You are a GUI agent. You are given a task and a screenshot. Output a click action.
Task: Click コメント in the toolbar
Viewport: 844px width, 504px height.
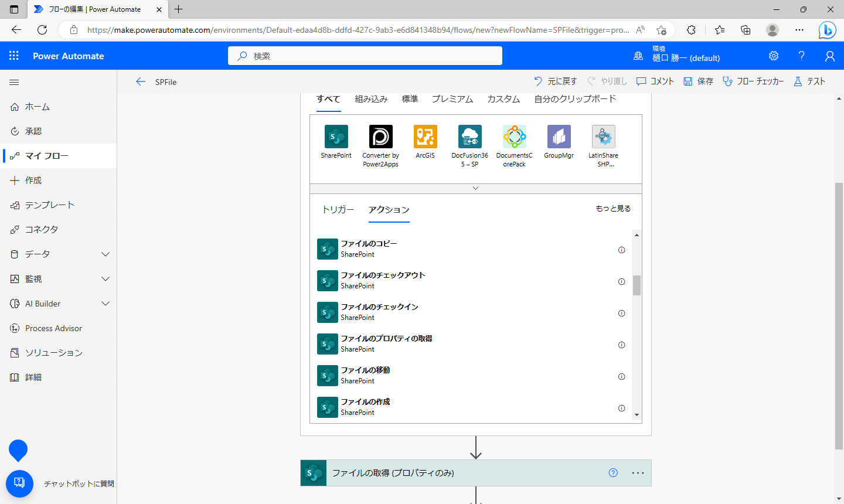[655, 81]
